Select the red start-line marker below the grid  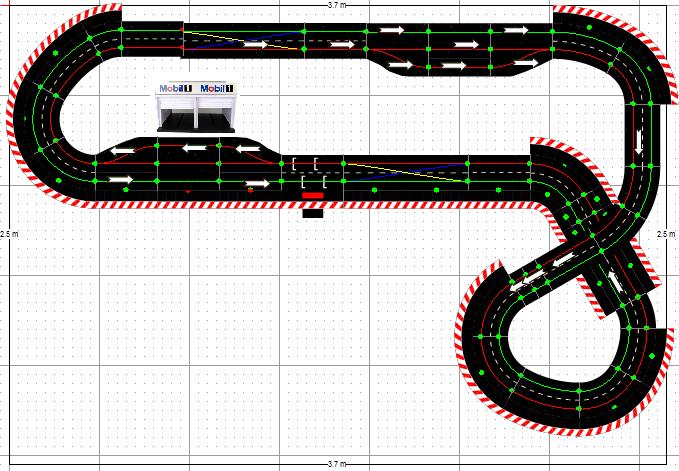tap(312, 195)
